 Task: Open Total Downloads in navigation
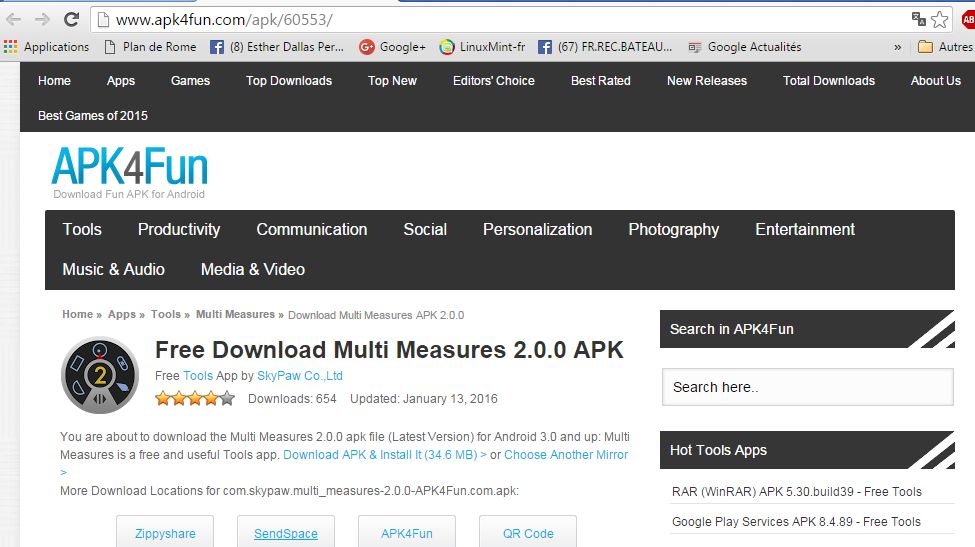pos(829,81)
